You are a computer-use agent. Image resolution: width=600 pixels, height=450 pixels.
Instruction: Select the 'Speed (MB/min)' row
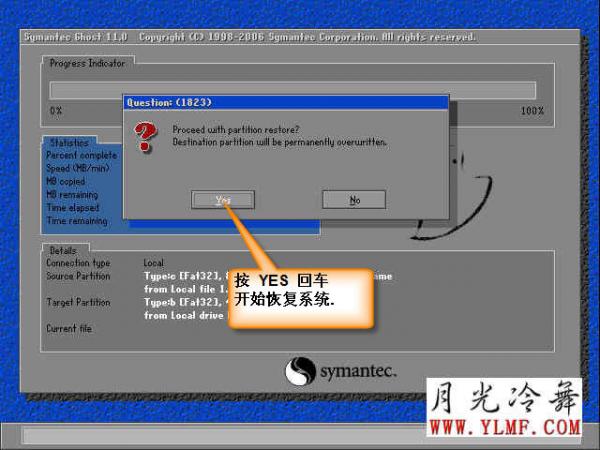78,168
